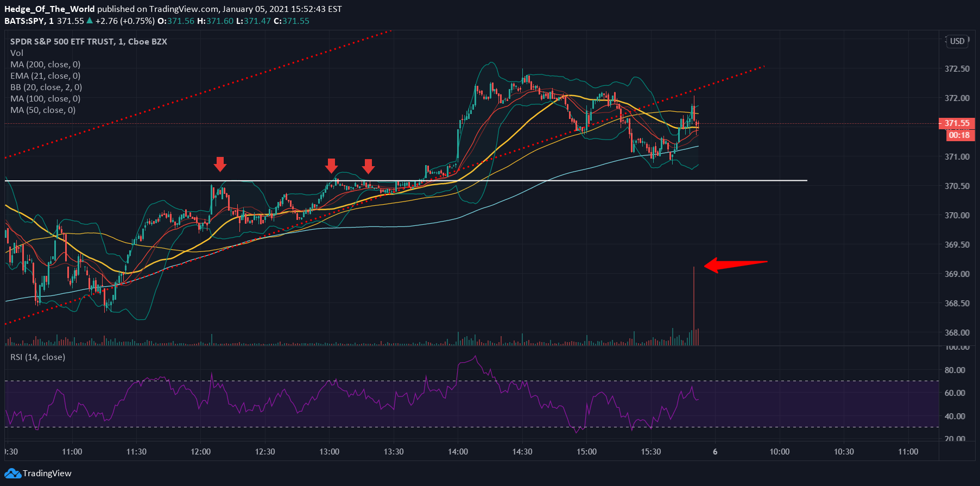Viewport: 980px width, 486px height.
Task: Click the 13:00 time axis label
Action: click(x=330, y=452)
